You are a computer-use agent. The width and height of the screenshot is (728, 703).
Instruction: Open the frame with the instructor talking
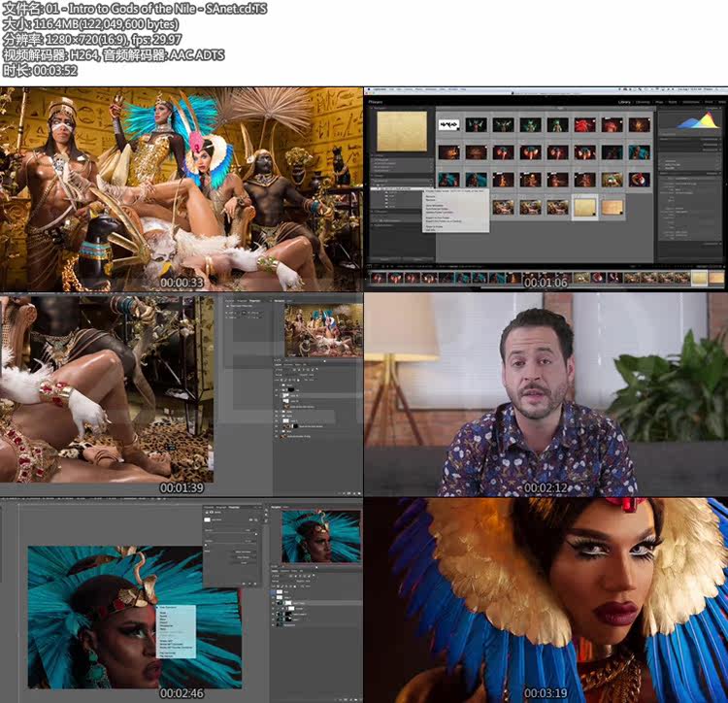tap(546, 394)
